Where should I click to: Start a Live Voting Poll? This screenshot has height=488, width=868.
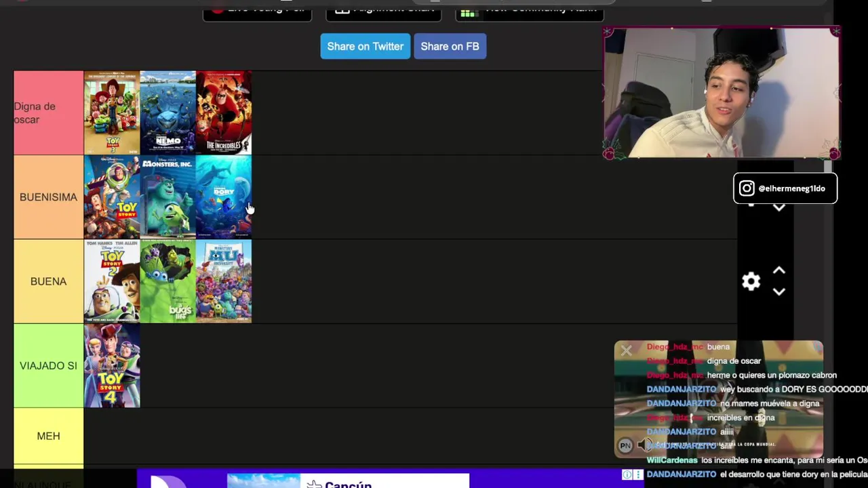pos(258,9)
